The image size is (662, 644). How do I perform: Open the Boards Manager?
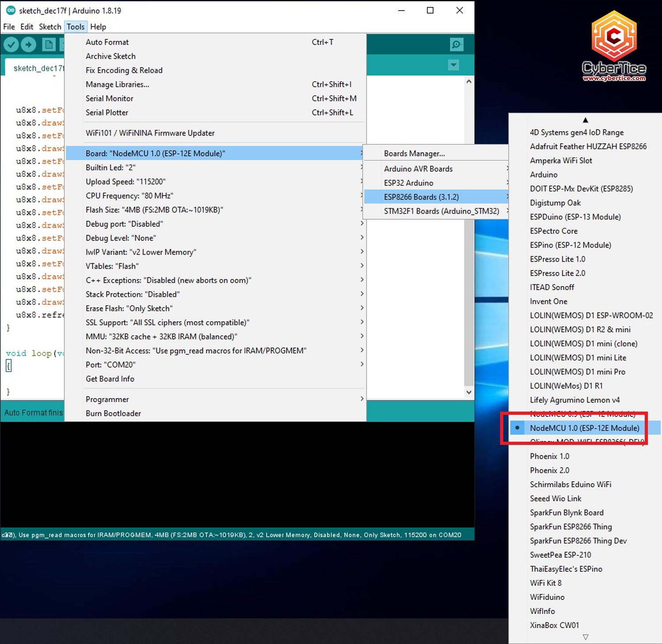(x=414, y=153)
